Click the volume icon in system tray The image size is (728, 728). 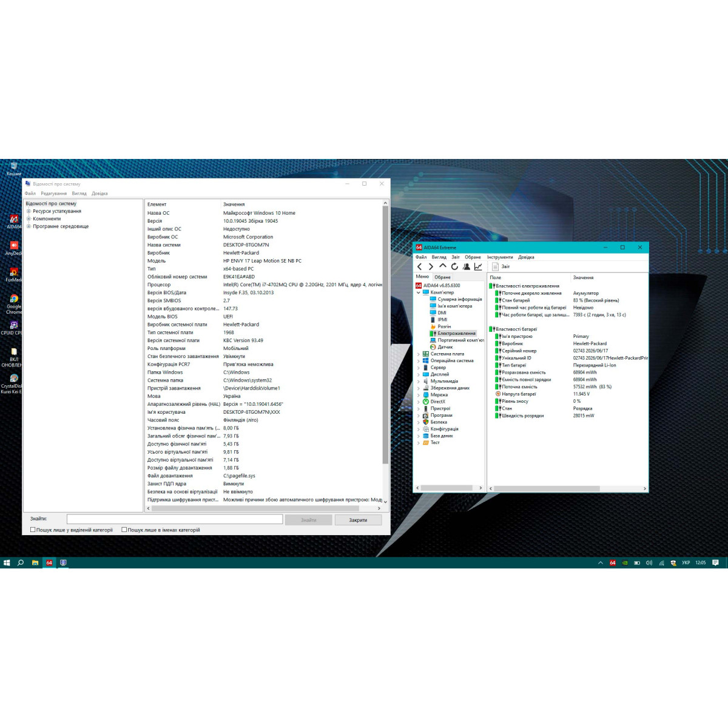(649, 563)
